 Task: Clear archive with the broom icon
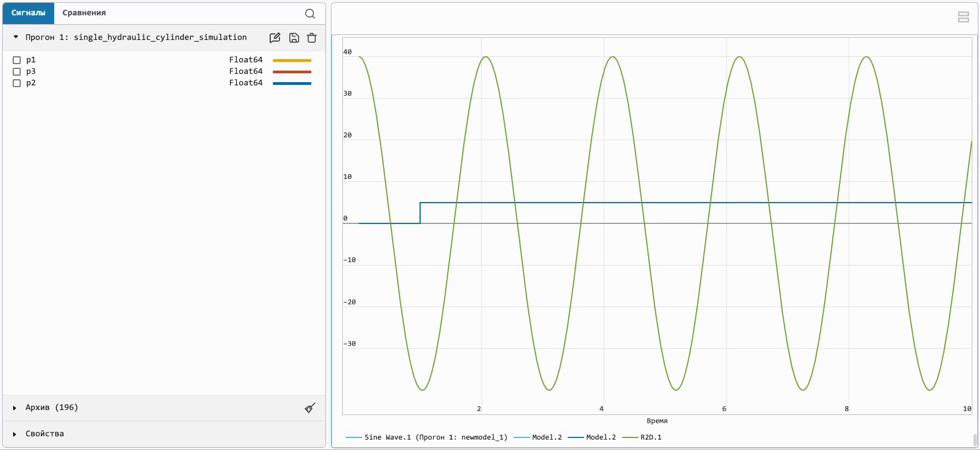(310, 408)
